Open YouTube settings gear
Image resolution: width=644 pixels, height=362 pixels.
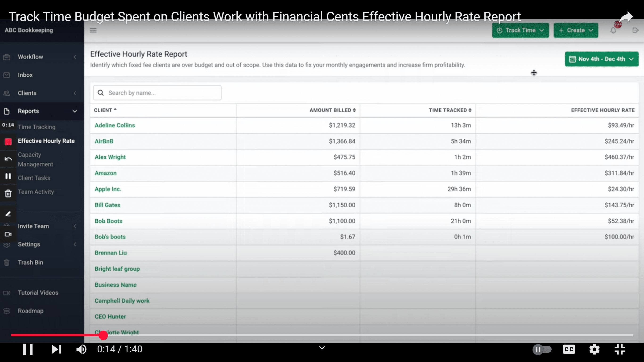coord(594,349)
